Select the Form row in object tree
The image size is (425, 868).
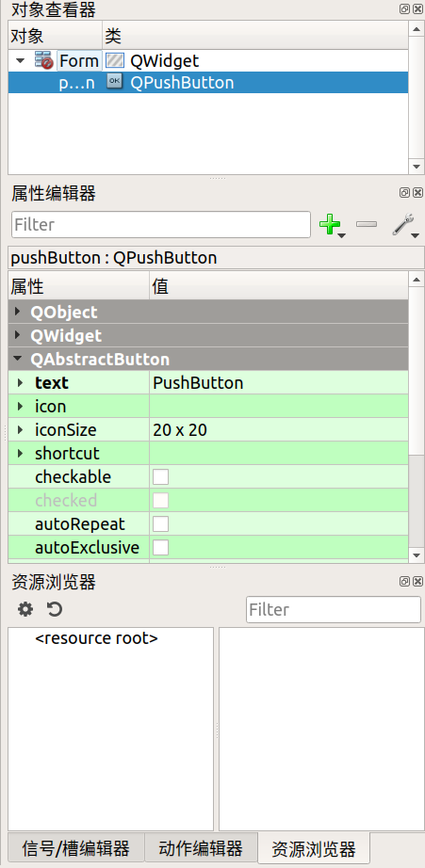coord(208,60)
